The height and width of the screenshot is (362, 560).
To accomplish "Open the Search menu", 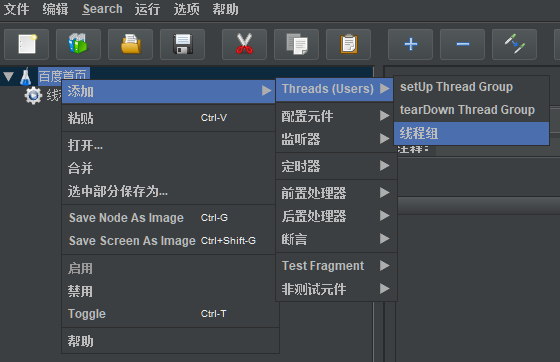I will coord(102,9).
